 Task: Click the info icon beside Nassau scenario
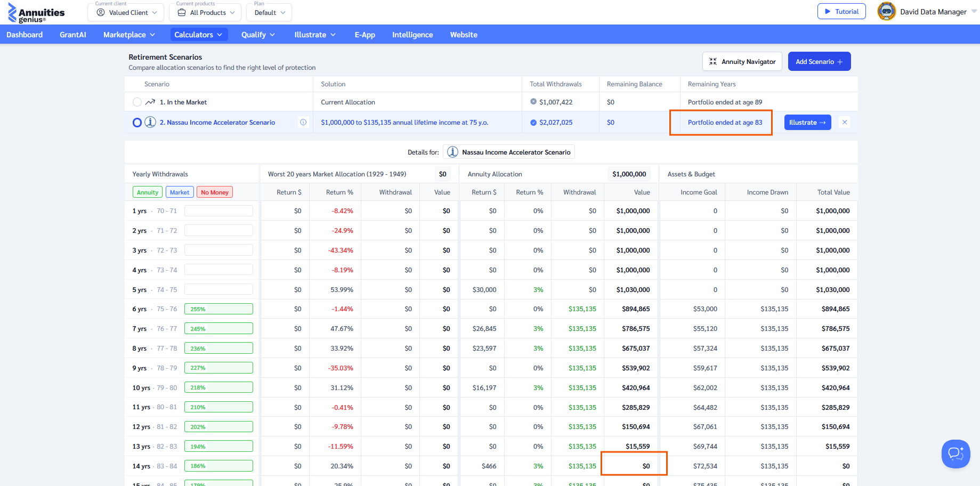(303, 123)
